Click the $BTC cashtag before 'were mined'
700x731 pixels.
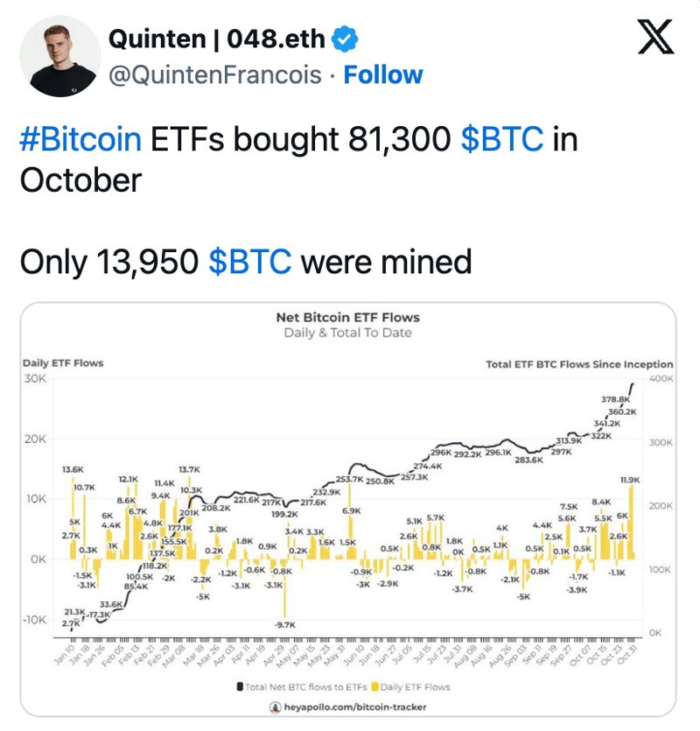point(249,262)
